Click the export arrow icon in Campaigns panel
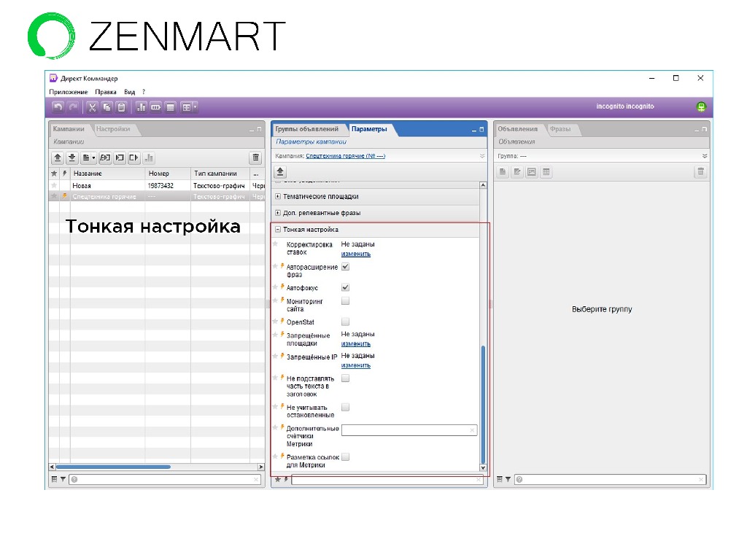The height and width of the screenshot is (560, 747). pyautogui.click(x=134, y=157)
